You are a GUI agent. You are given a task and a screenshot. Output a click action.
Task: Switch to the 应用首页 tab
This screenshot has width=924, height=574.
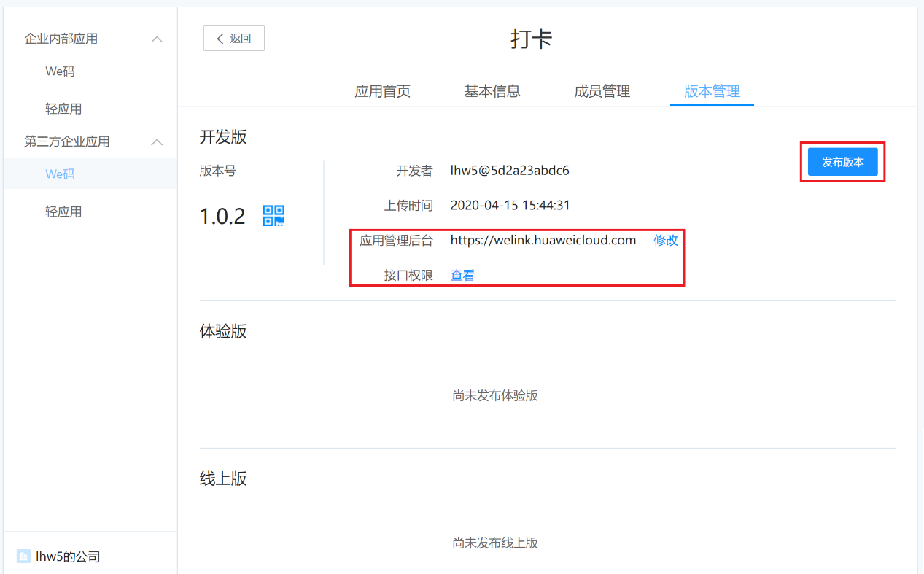pyautogui.click(x=382, y=92)
